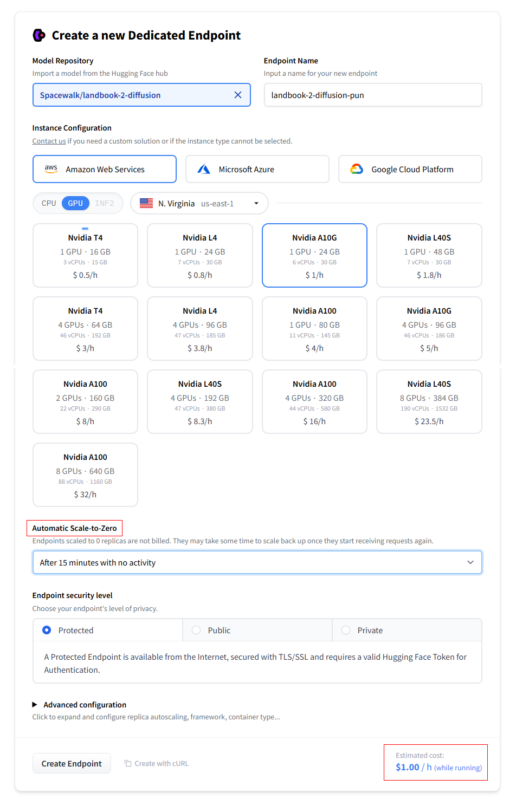Select the Public security radio button

196,631
